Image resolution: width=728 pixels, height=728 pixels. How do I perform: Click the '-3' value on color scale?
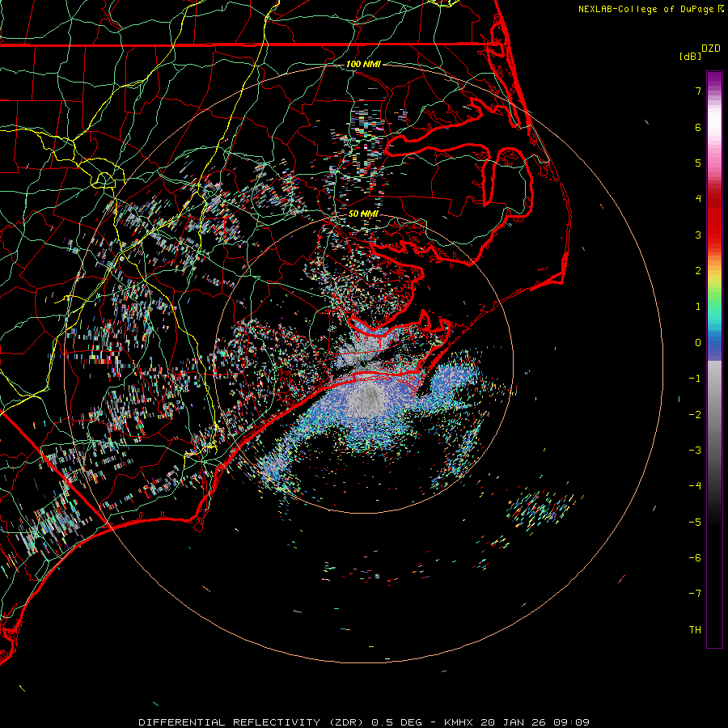click(x=695, y=451)
